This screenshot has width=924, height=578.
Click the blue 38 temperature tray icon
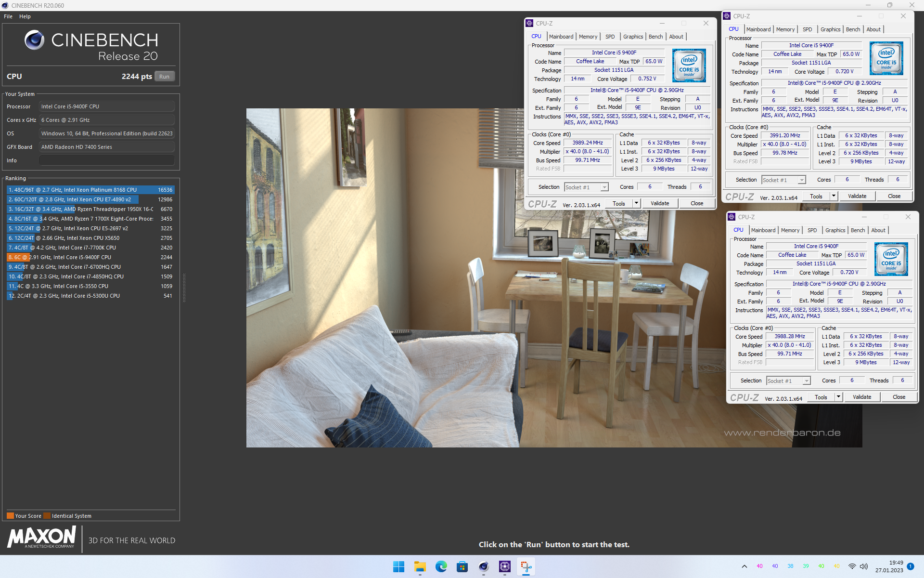click(x=790, y=566)
